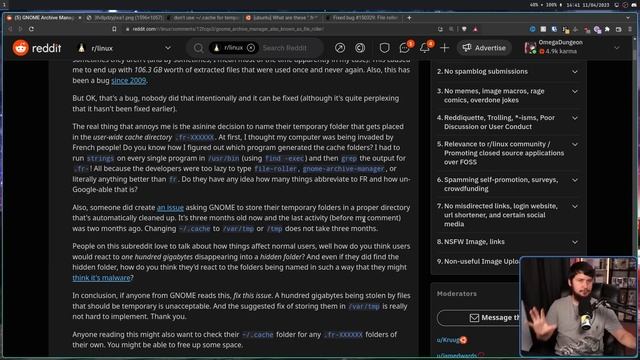
Task: Click the browser forward arrow
Action: (x=20, y=29)
